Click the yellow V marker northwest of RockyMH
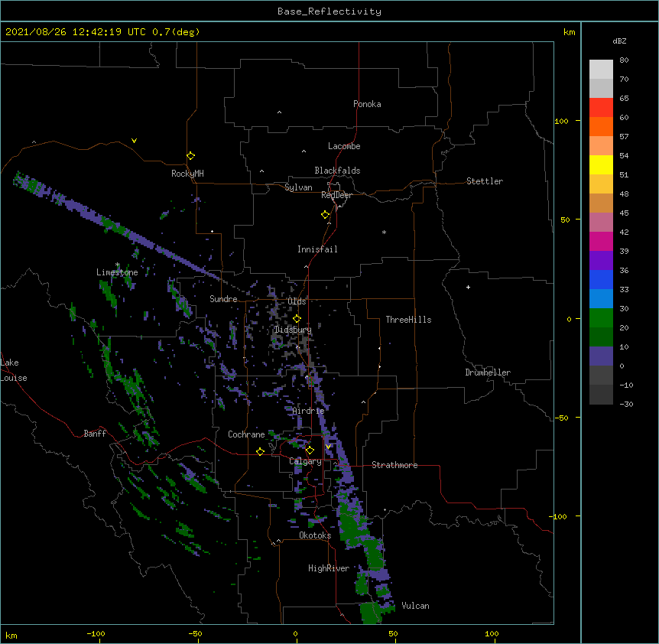Image resolution: width=659 pixels, height=644 pixels. coord(134,141)
